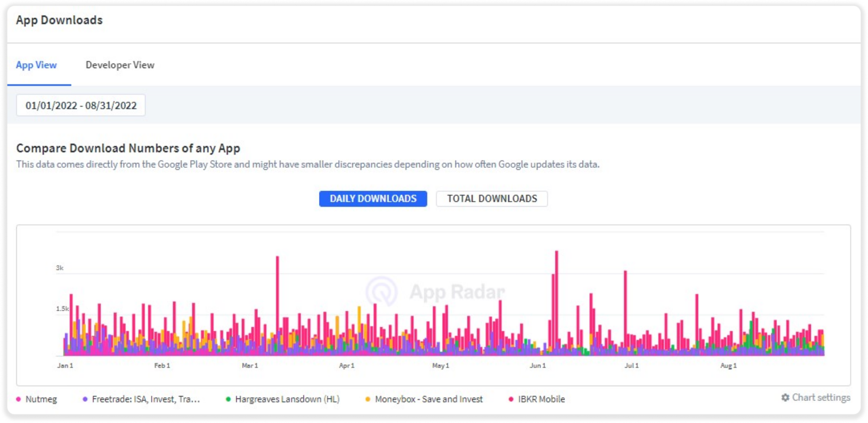Click the pink Nutmeg legend dot

[19, 398]
